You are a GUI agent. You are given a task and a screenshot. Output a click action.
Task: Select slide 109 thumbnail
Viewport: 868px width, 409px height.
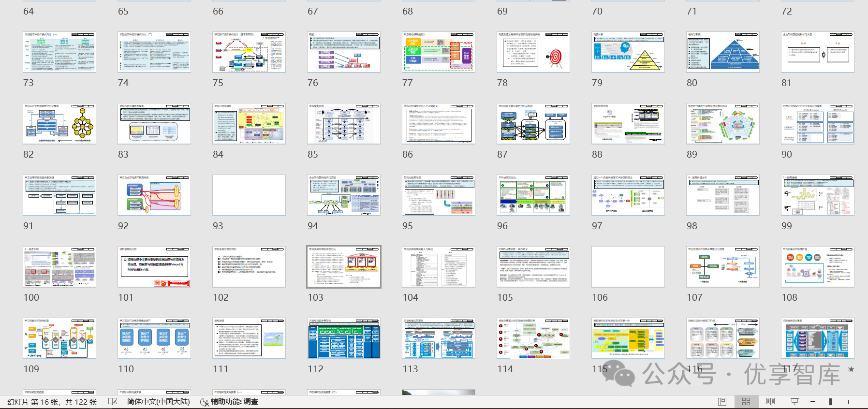click(x=59, y=338)
